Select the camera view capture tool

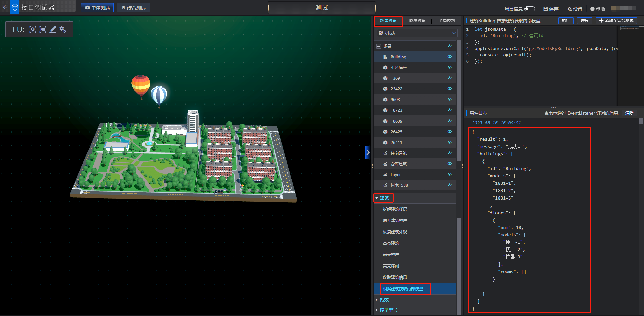(43, 30)
